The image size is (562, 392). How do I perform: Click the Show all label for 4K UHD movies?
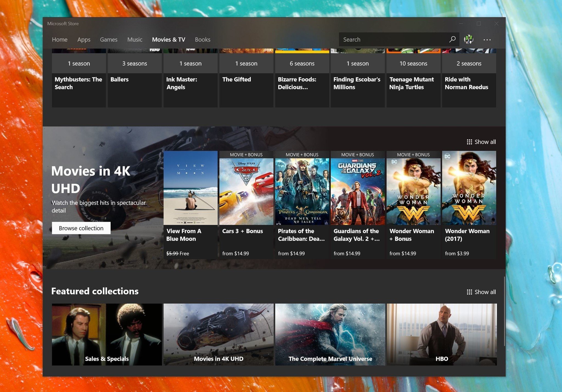point(485,142)
